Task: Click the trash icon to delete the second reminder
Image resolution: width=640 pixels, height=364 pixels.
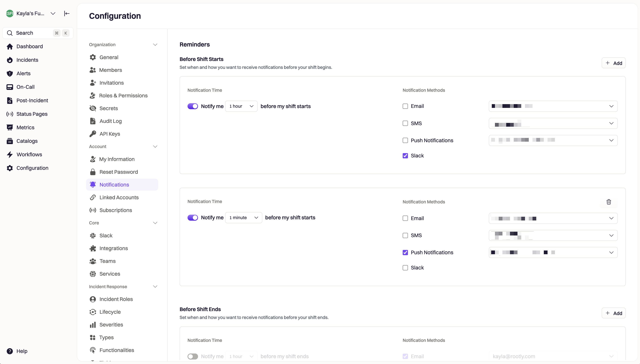Action: click(608, 202)
